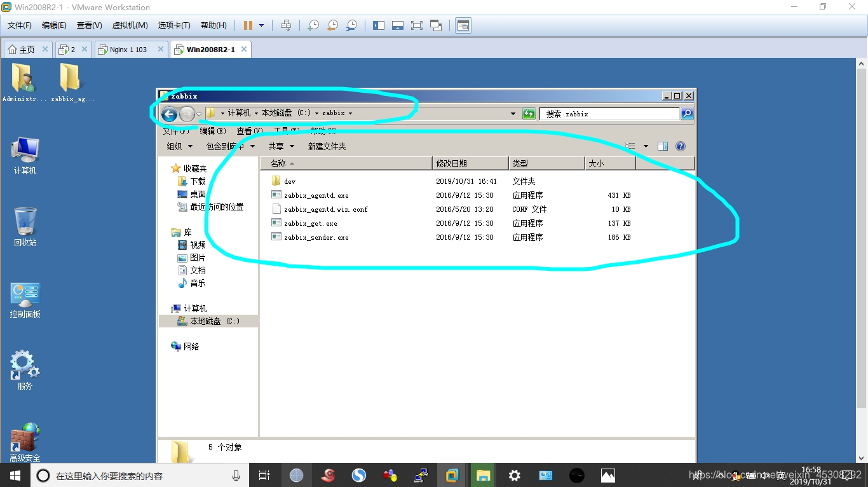Open the 选项卡(T) menu
The image size is (868, 487).
click(174, 25)
